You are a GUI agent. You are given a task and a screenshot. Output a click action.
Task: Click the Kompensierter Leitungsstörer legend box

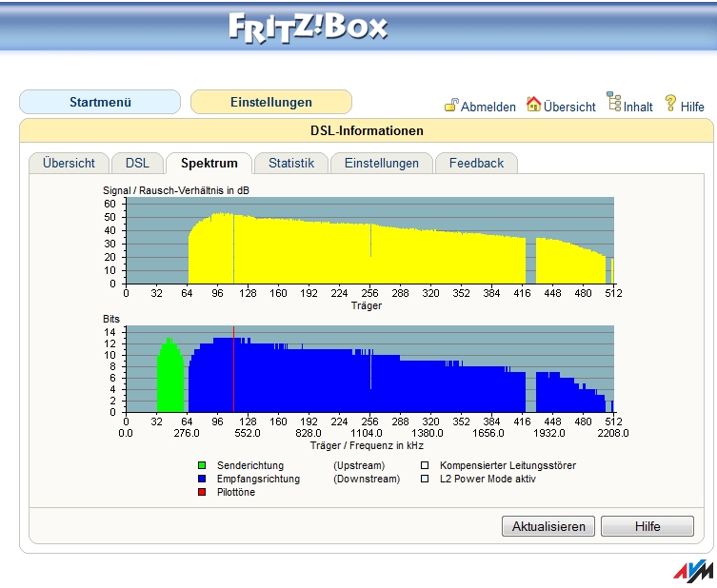click(425, 465)
